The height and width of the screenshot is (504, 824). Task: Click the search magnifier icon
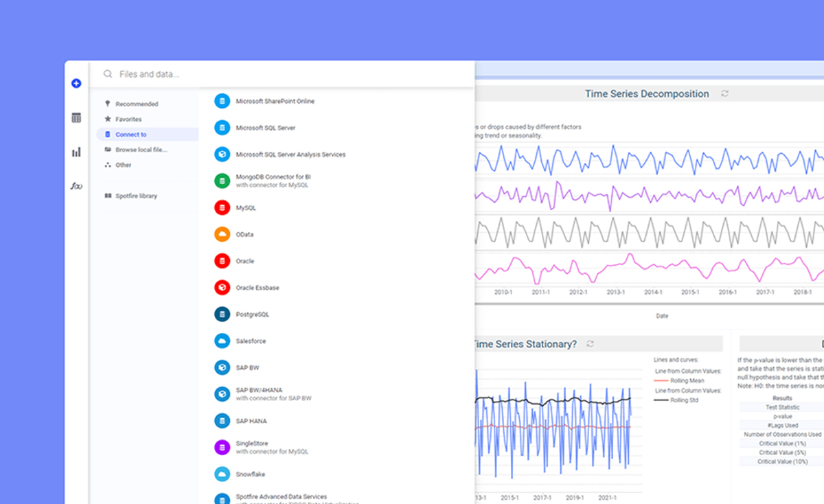[108, 74]
